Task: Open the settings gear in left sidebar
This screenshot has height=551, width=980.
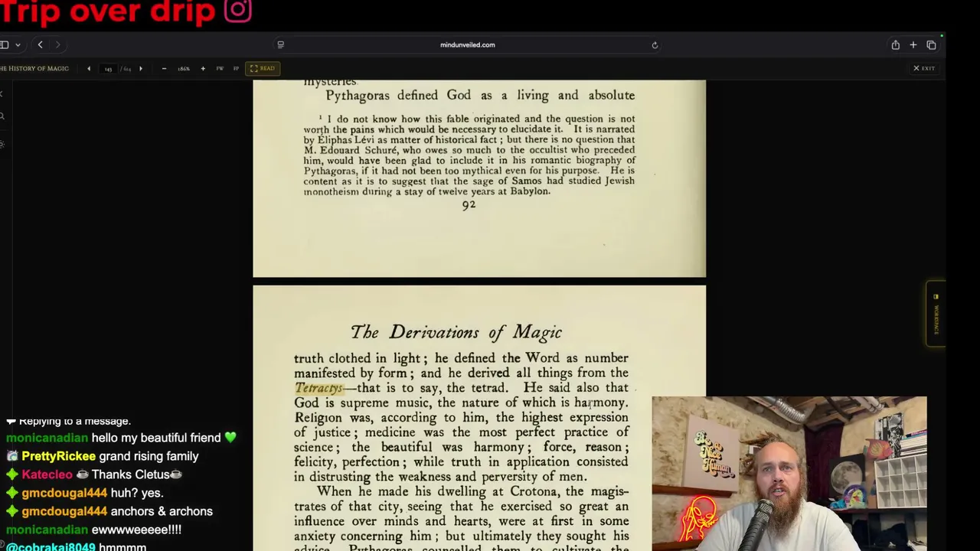Action: coord(2,144)
